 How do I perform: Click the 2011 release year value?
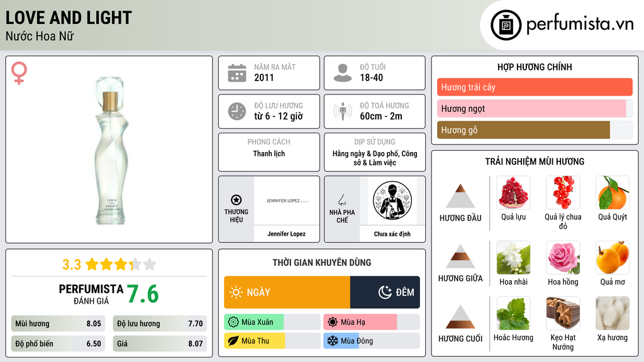pyautogui.click(x=264, y=77)
